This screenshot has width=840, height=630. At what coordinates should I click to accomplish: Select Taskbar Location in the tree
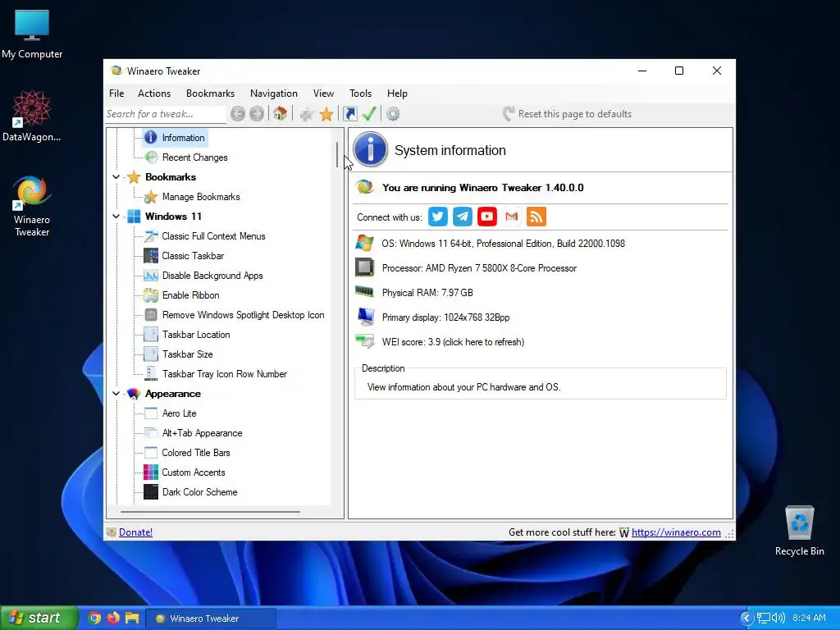coord(196,335)
